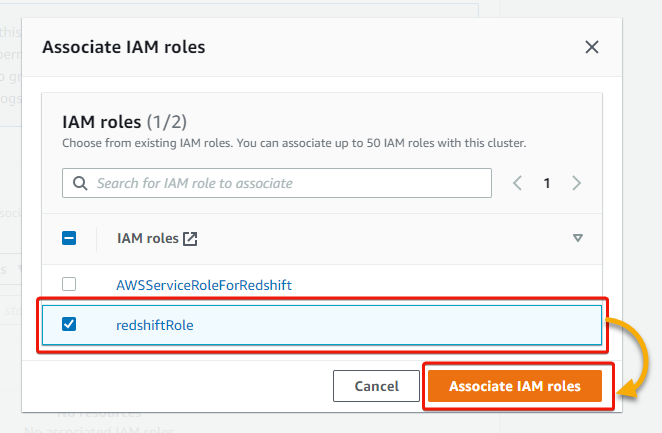Focus the Search for IAM role field
Screen dimensions: 662x433
pos(277,183)
